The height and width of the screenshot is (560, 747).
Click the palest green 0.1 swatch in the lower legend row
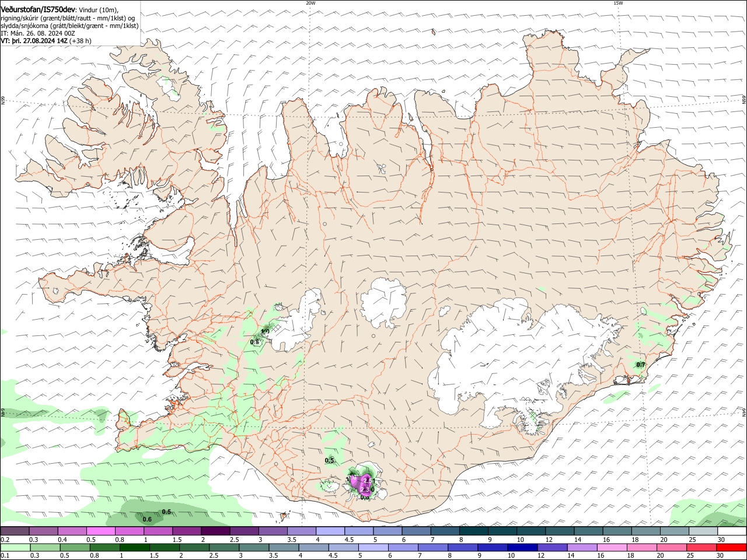tap(16, 548)
